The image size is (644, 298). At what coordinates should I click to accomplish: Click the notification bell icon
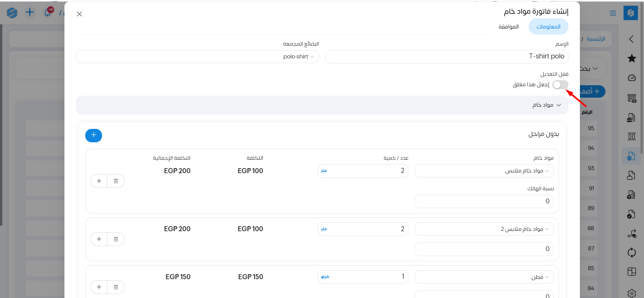tap(48, 13)
